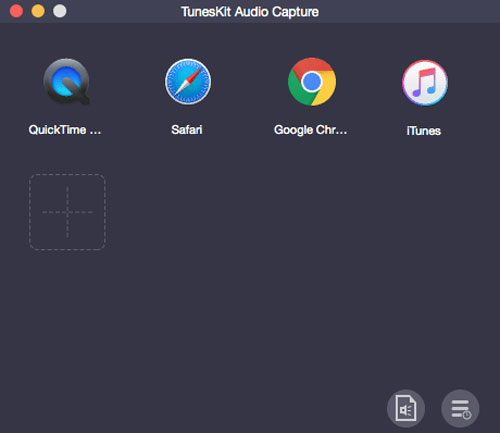The height and width of the screenshot is (433, 500).
Task: Close the TunesKit window with red button
Action: (x=16, y=11)
